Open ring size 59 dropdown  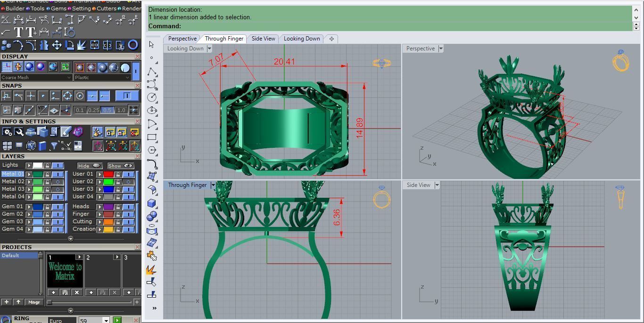pos(106,321)
